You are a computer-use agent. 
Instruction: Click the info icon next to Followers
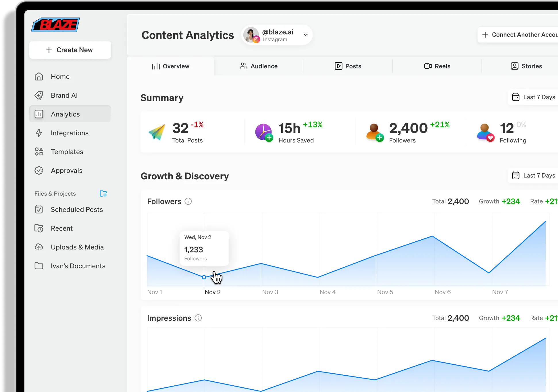pos(188,201)
